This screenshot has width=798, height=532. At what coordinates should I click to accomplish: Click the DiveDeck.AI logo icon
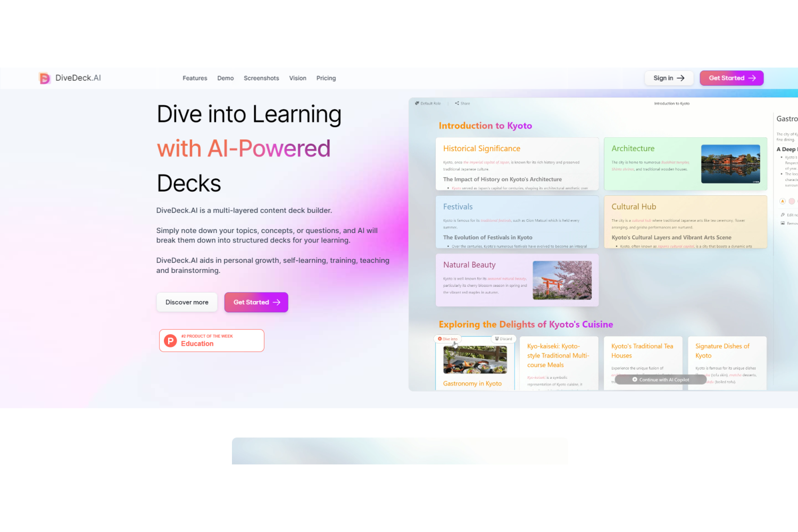coord(45,78)
